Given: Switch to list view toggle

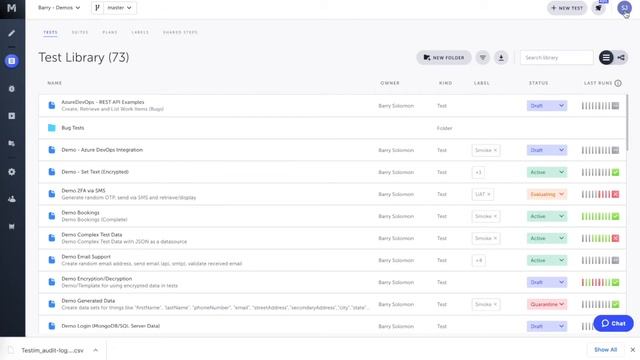Looking at the screenshot, I should 606,58.
